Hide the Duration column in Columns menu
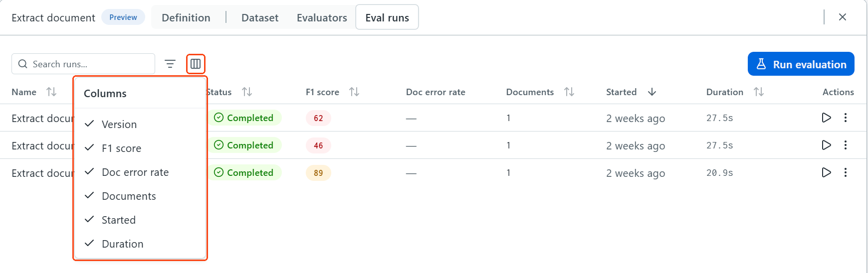 pos(140,244)
